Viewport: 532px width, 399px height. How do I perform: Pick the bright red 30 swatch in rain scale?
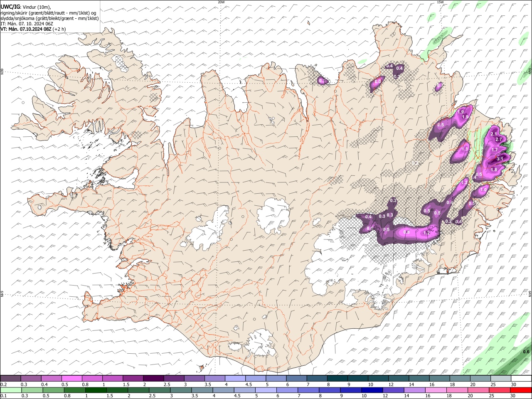[x=520, y=390]
